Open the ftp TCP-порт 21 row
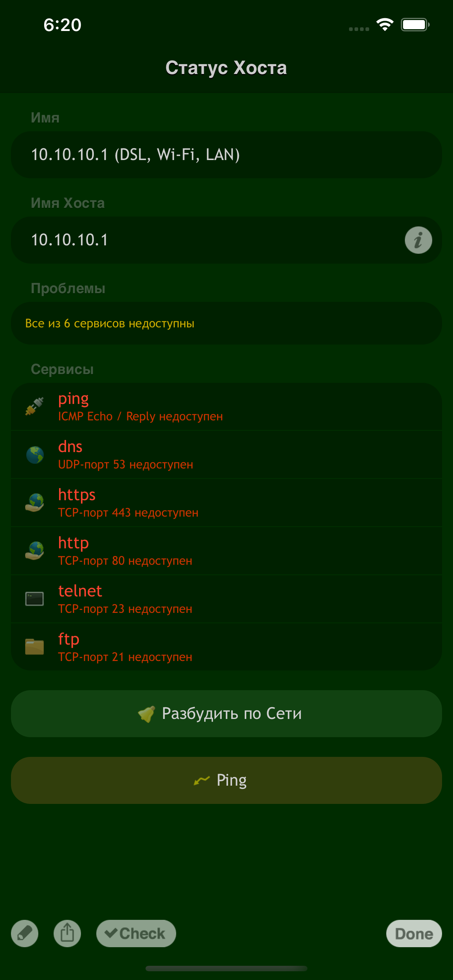Viewport: 453px width, 980px height. (226, 647)
